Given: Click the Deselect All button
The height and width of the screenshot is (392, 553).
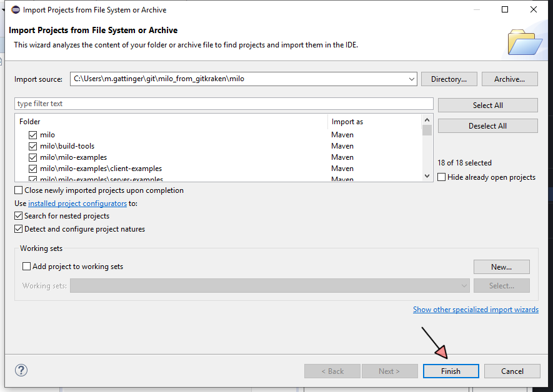Looking at the screenshot, I should coord(487,126).
